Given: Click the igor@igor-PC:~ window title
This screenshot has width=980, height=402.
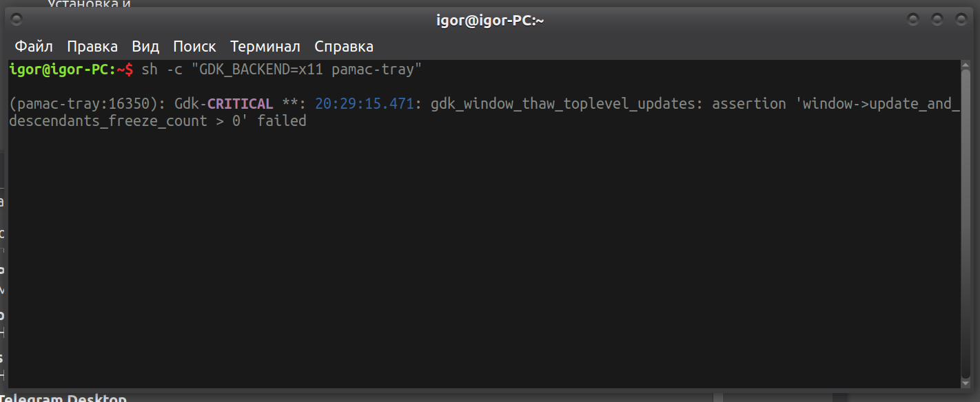Looking at the screenshot, I should click(x=490, y=20).
